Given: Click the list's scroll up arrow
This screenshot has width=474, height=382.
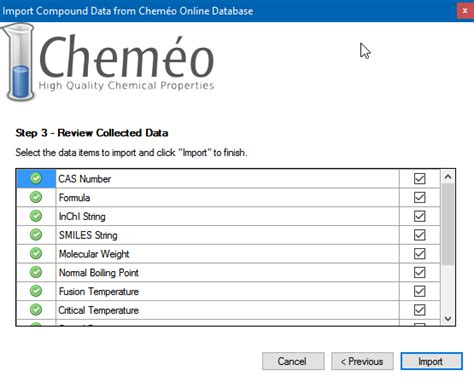Looking at the screenshot, I should point(448,177).
